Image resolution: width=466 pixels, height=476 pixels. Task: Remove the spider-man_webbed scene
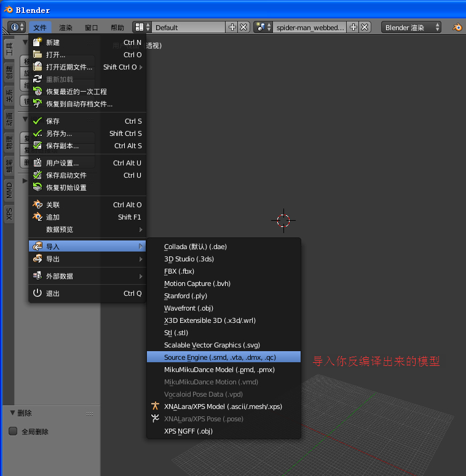click(365, 27)
